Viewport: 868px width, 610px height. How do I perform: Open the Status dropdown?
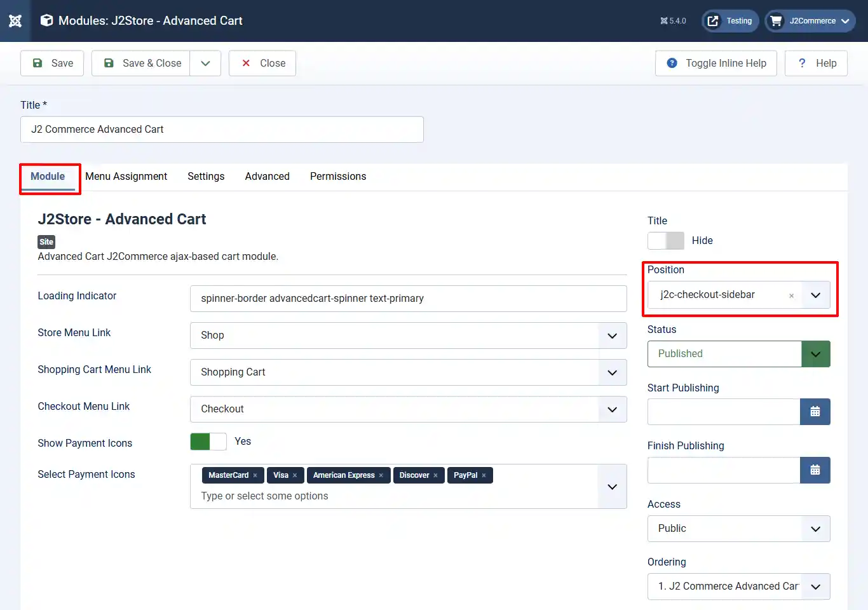[x=739, y=354]
